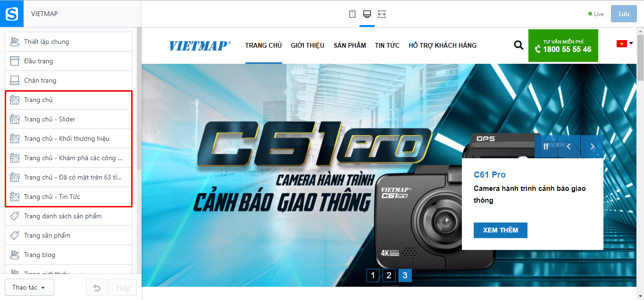
Task: Pause the slider autoplay
Action: pos(546,146)
